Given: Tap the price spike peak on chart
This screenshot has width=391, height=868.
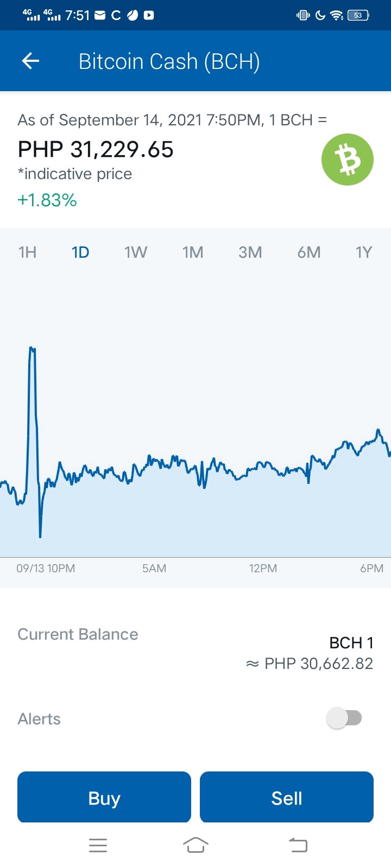Looking at the screenshot, I should (x=32, y=348).
